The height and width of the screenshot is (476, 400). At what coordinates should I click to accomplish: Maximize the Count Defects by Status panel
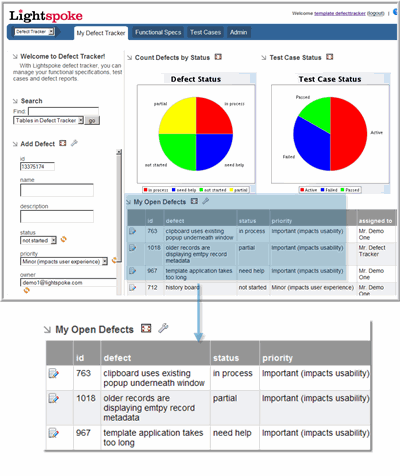(218, 57)
